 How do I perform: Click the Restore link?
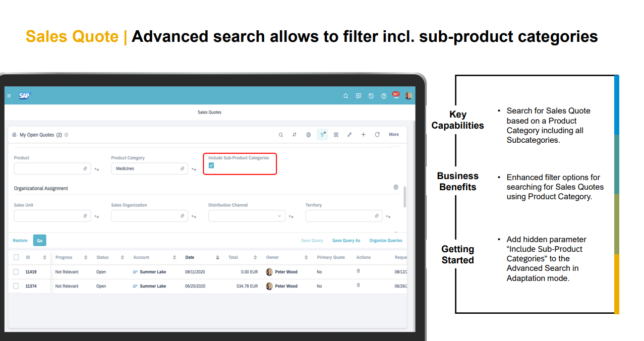20,241
